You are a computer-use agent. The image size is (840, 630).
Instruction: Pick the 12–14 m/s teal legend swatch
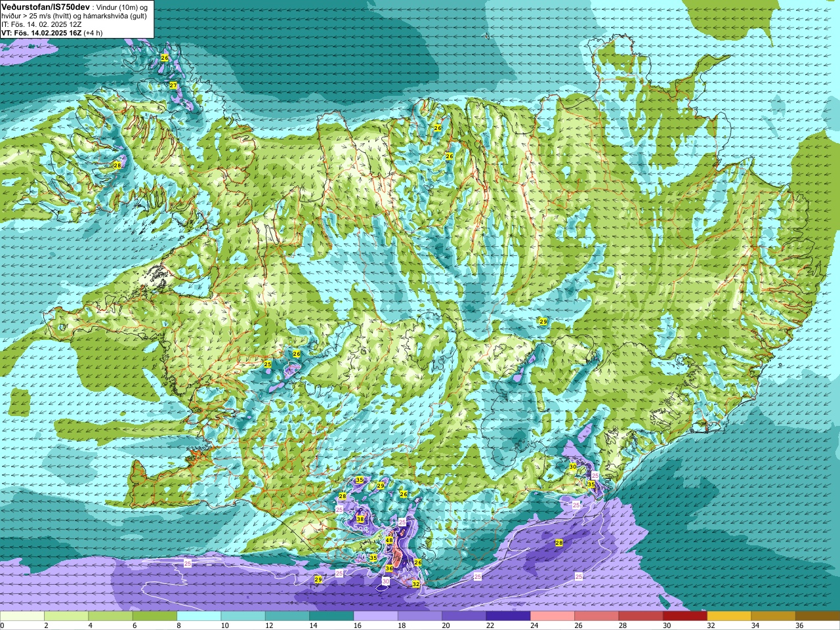pyautogui.click(x=287, y=616)
